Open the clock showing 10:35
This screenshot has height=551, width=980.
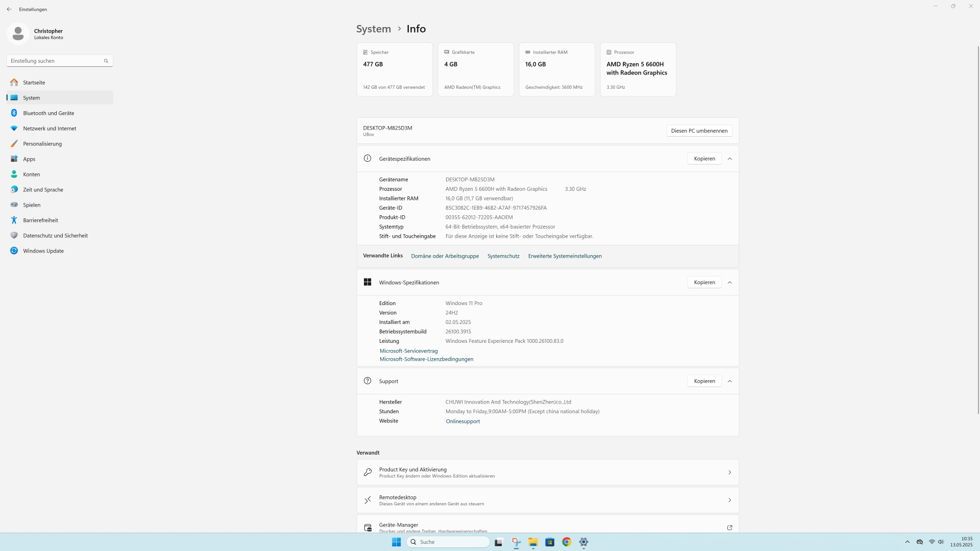point(962,542)
